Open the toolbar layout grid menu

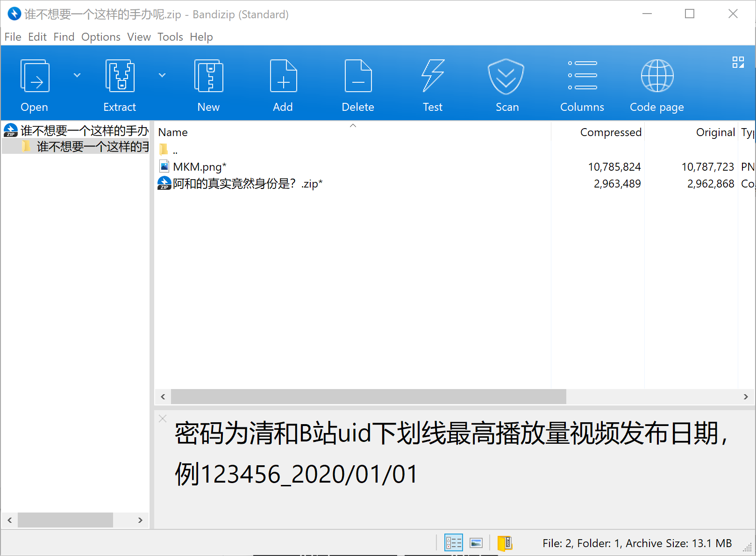point(738,62)
